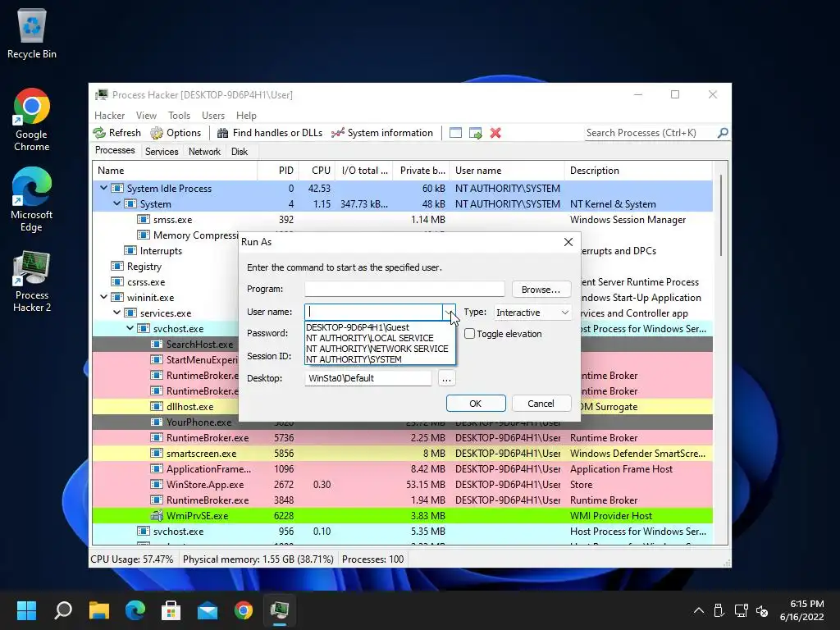Open taskbar Search
Screen dimensions: 840x630
(63, 610)
